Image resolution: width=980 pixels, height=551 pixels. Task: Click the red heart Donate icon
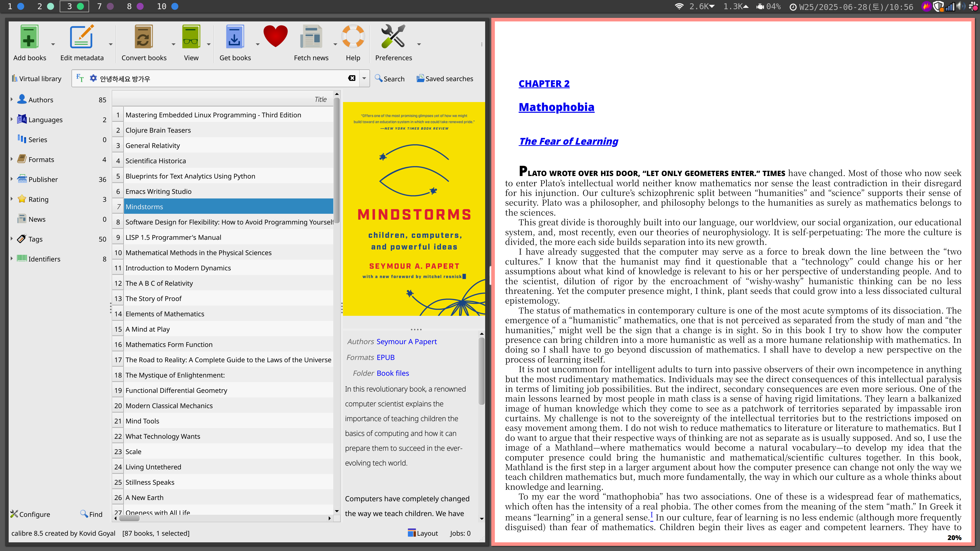275,36
